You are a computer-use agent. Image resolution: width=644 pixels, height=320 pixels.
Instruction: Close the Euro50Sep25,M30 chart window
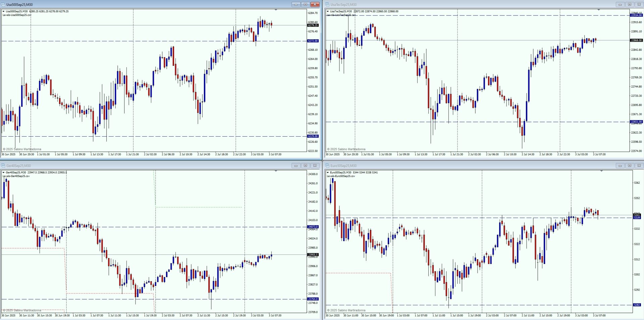coord(639,166)
